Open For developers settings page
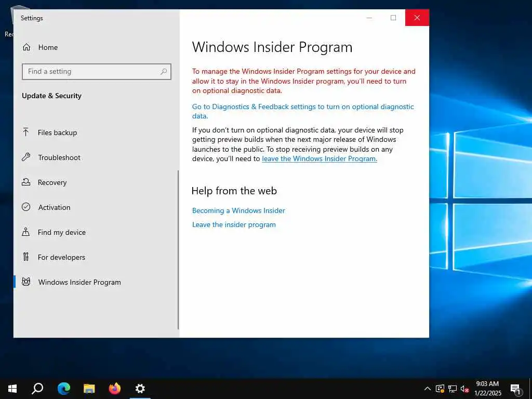 click(96, 257)
